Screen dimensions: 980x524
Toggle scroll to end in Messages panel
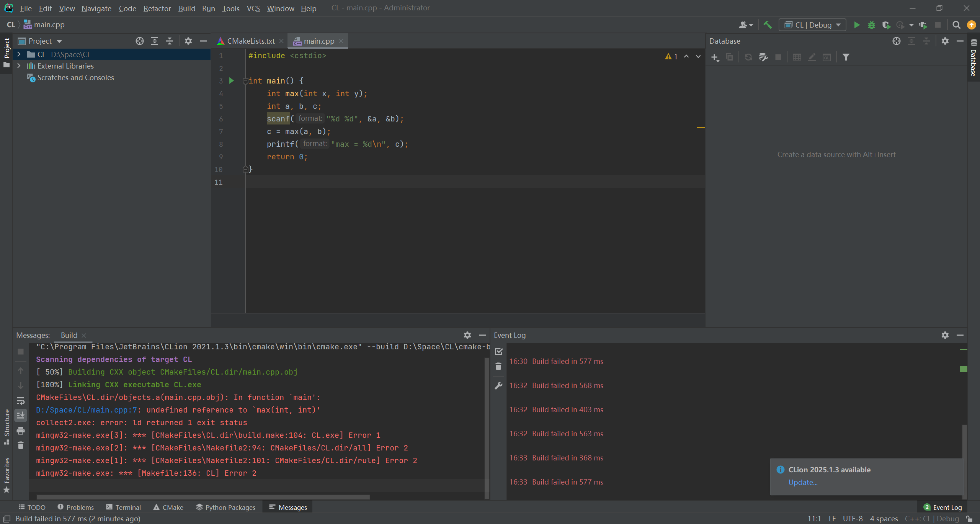[x=21, y=415]
